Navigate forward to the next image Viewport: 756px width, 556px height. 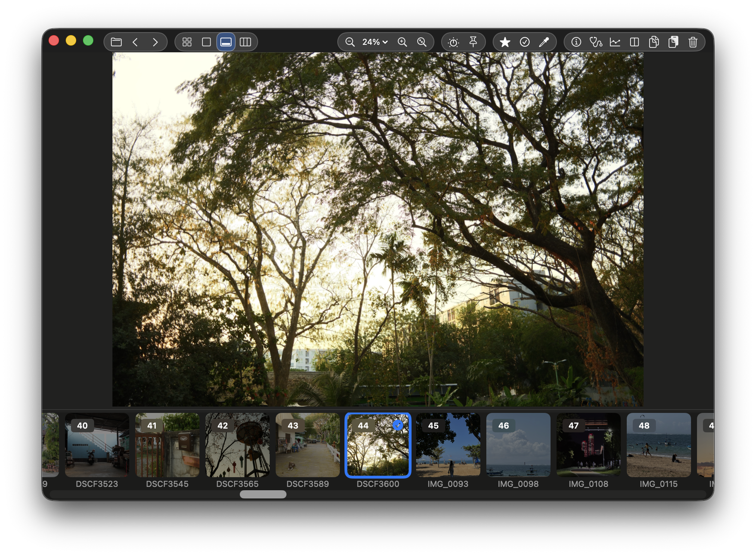click(155, 42)
